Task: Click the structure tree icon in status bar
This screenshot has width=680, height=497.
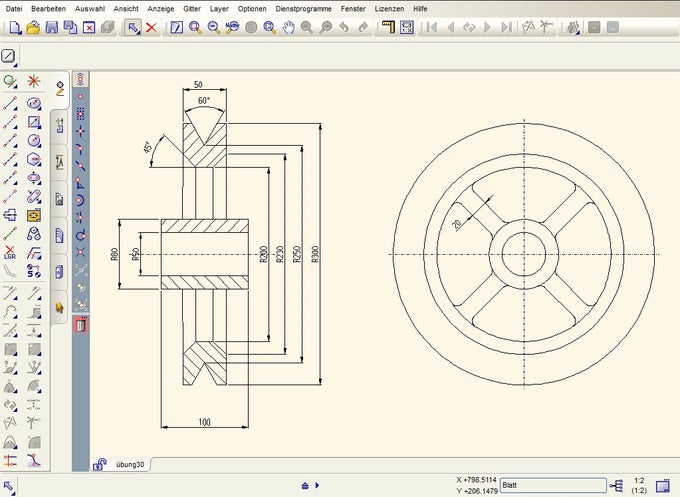Action: coord(616,486)
